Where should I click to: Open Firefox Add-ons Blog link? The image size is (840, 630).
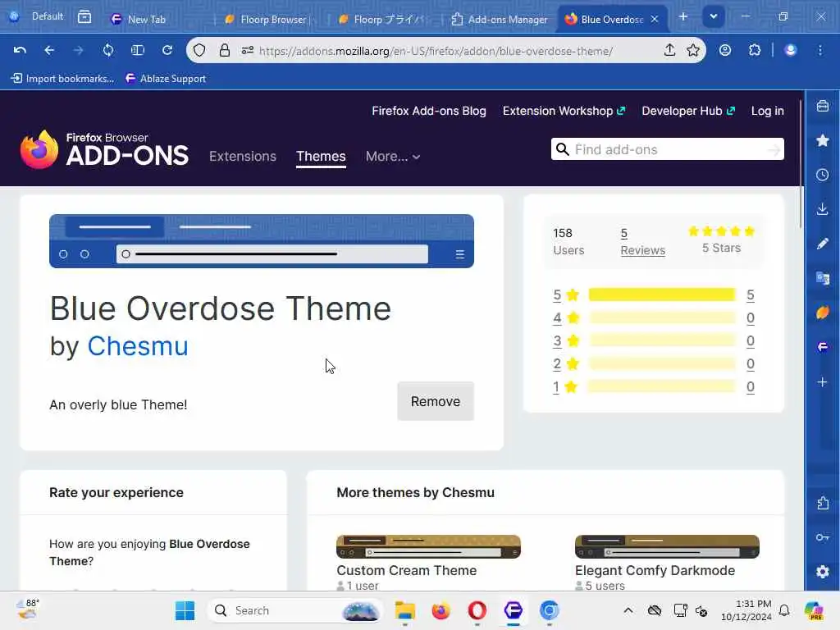click(x=429, y=111)
